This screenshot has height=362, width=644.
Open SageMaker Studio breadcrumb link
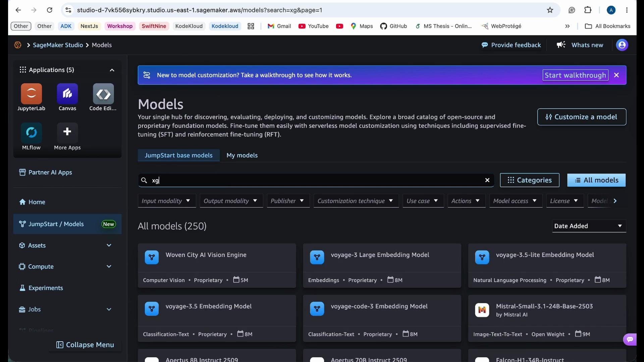58,45
